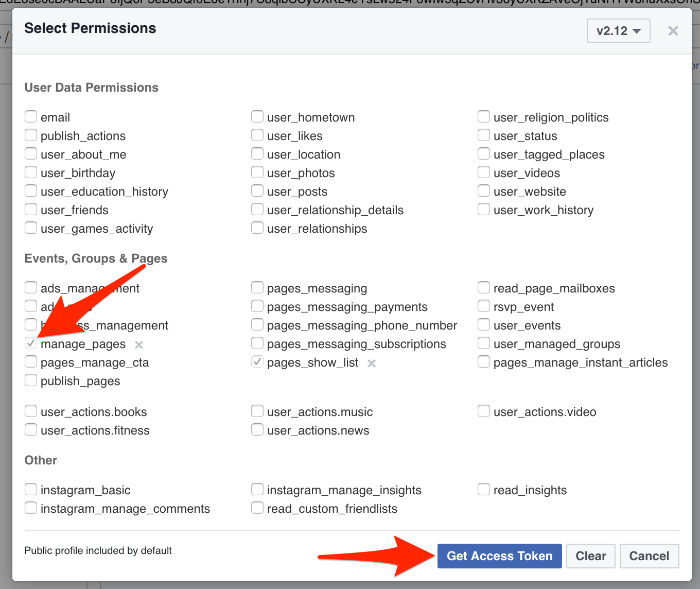Viewport: 700px width, 589px height.
Task: Remove pages_show_list permission via x icon
Action: [x=372, y=363]
